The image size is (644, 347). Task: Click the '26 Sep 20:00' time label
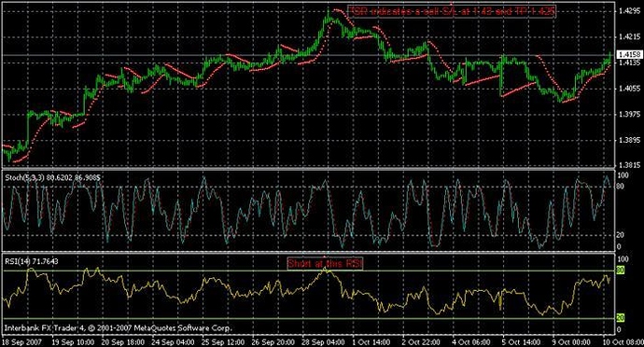coord(273,341)
